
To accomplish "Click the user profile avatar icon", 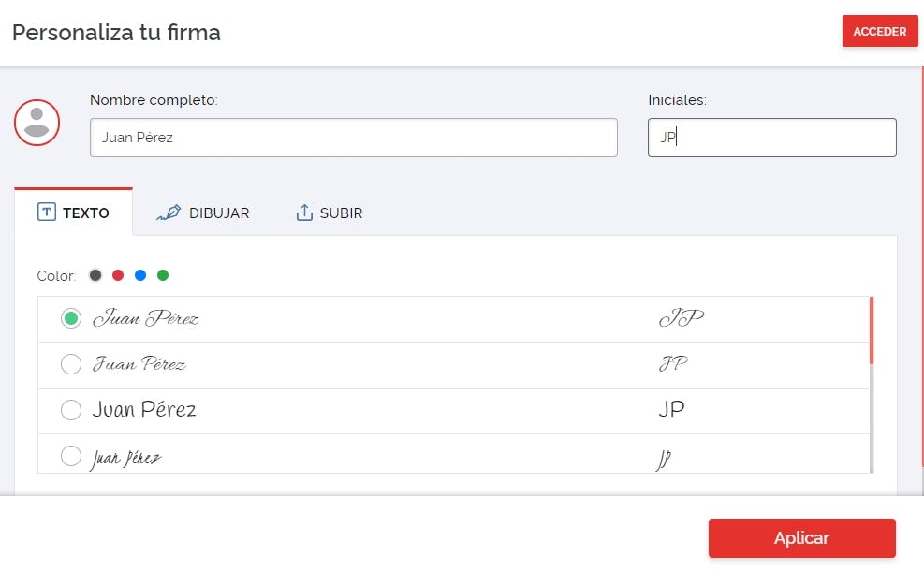I will click(37, 122).
